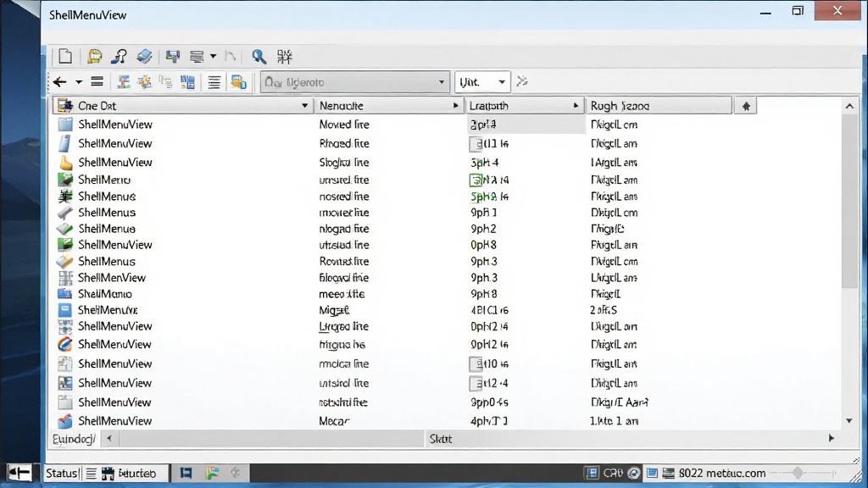Click the blue stacked book toolbar icon

point(144,56)
